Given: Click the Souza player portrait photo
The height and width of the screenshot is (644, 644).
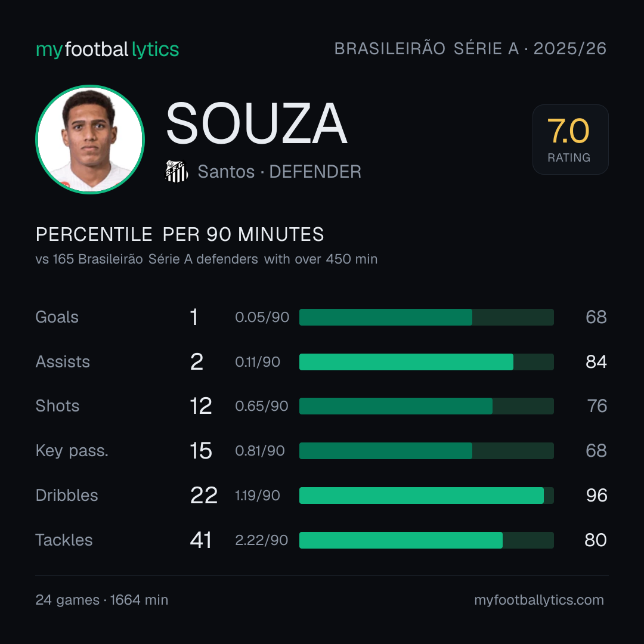Looking at the screenshot, I should click(x=90, y=139).
